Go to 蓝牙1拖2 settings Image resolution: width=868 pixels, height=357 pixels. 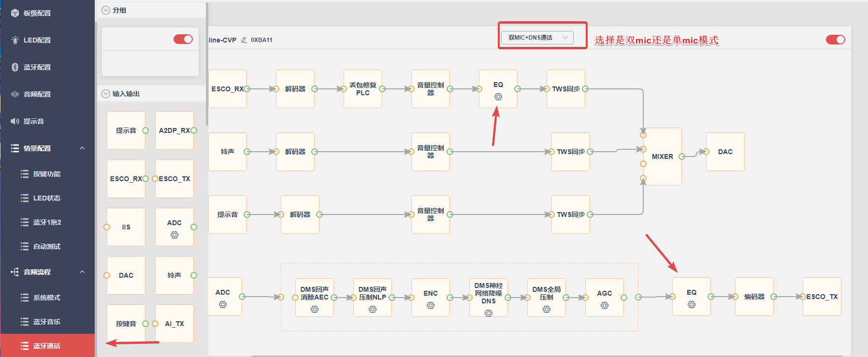(47, 222)
